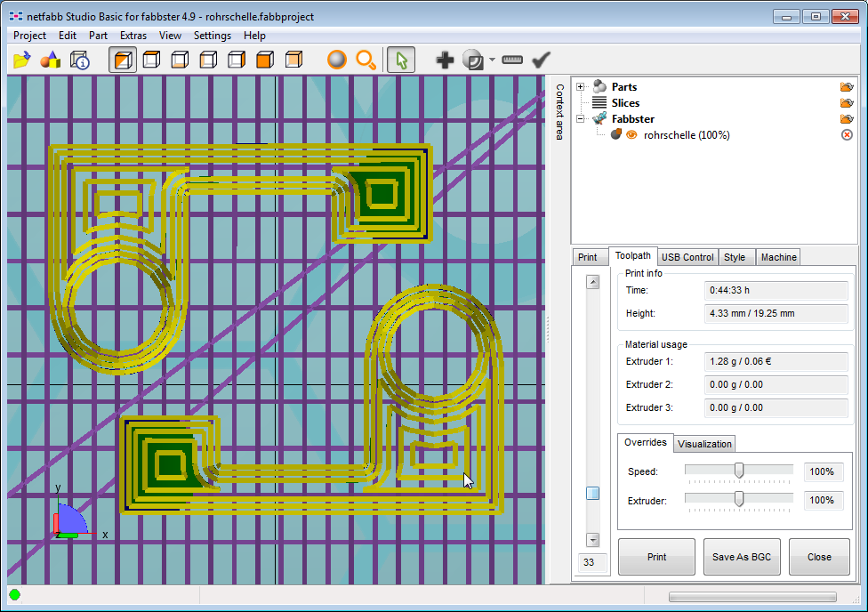This screenshot has height=612, width=868.
Task: Click the Save As BGC button
Action: tap(742, 556)
